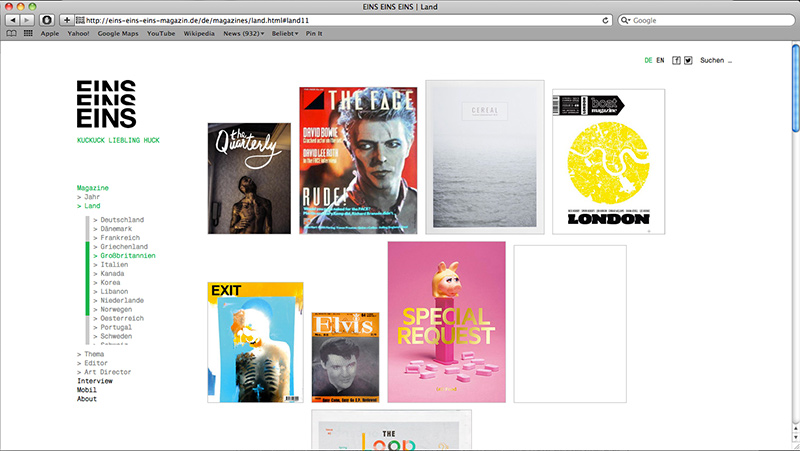The height and width of the screenshot is (451, 800).
Task: Select Oesterreich in the country list
Action: click(x=118, y=318)
